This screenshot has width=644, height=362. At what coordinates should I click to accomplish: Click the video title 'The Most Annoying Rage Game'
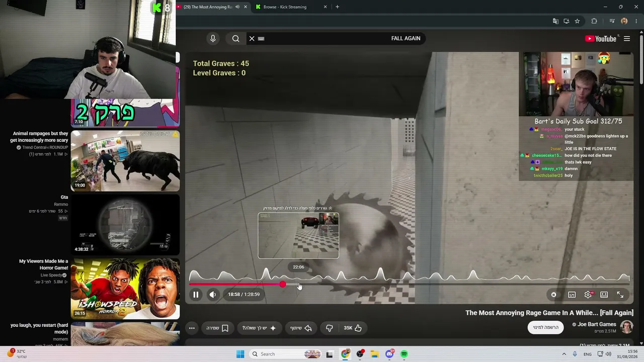pyautogui.click(x=549, y=313)
